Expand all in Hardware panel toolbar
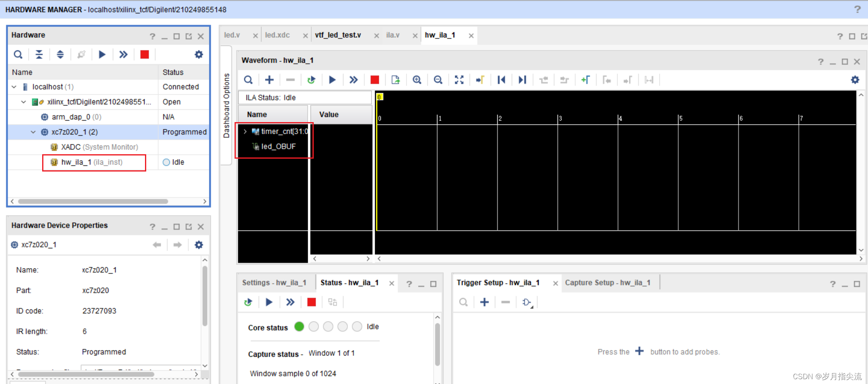Viewport: 868px width, 384px height. tap(60, 54)
